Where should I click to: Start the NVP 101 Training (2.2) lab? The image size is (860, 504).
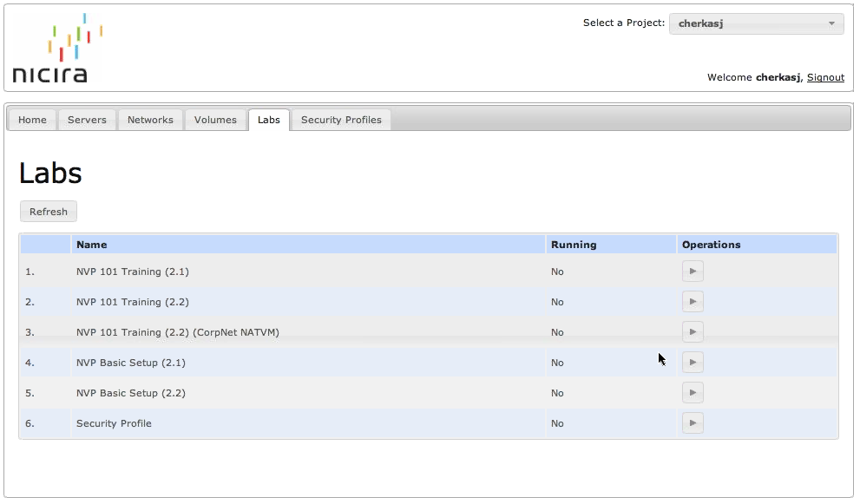(693, 302)
